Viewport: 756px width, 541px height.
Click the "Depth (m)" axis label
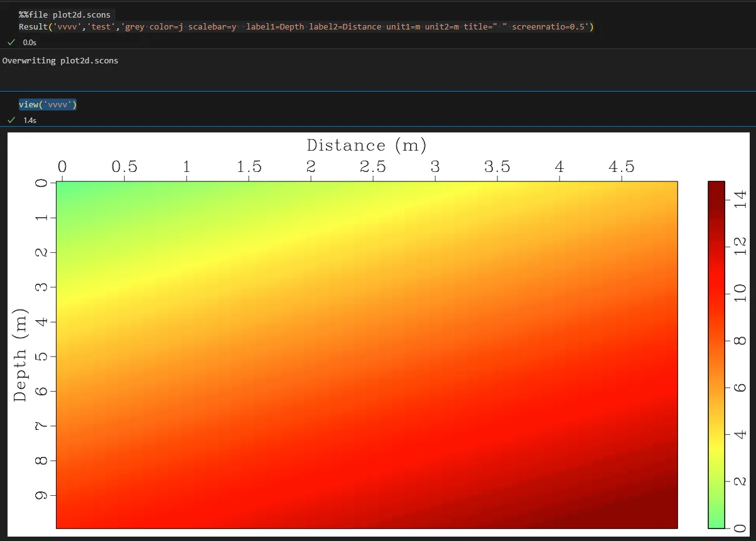click(x=21, y=355)
